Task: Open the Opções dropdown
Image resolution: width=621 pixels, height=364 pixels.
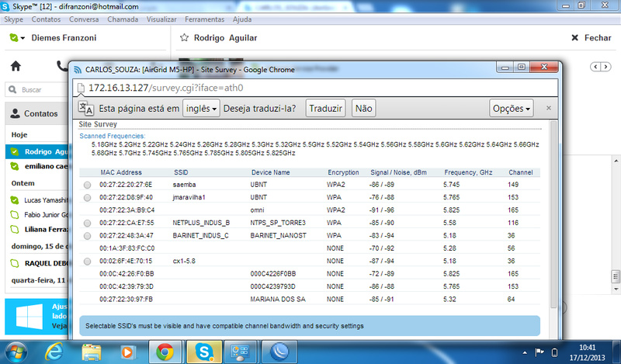Action: point(512,108)
